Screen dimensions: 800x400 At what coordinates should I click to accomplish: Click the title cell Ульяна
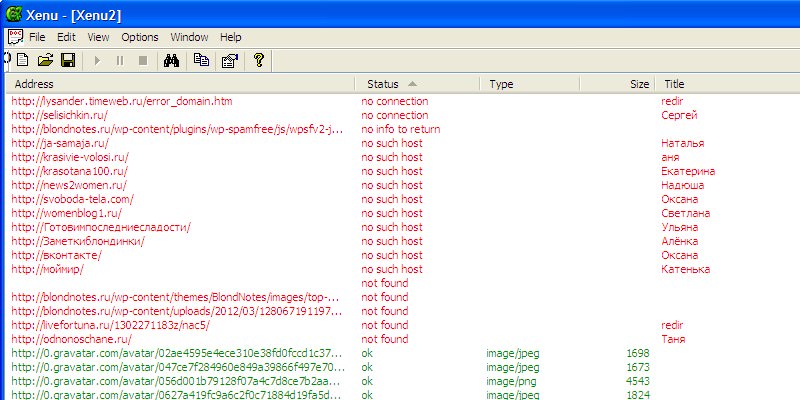(x=680, y=227)
